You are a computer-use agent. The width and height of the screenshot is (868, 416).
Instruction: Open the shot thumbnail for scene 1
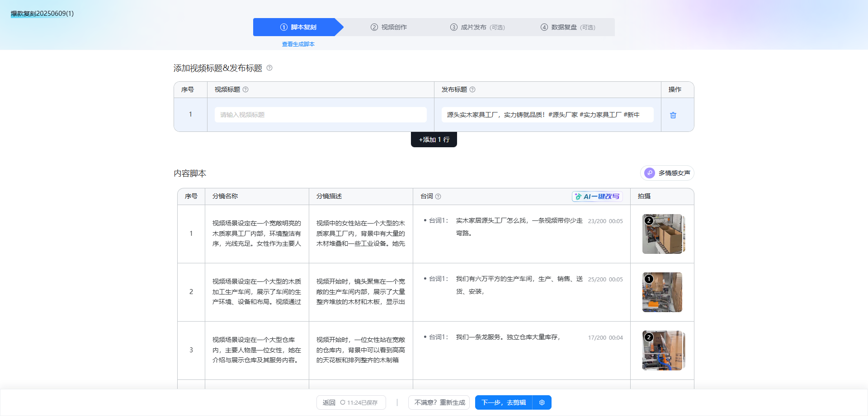tap(662, 234)
